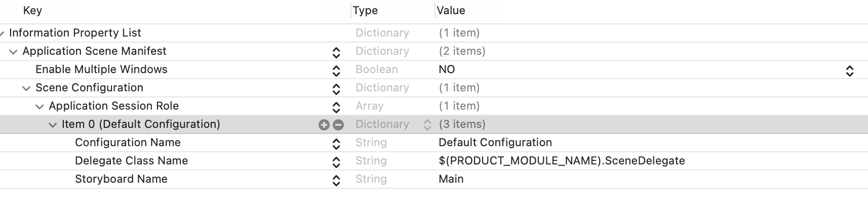
Task: Collapse the Application Scene Manifest row
Action: (x=14, y=52)
